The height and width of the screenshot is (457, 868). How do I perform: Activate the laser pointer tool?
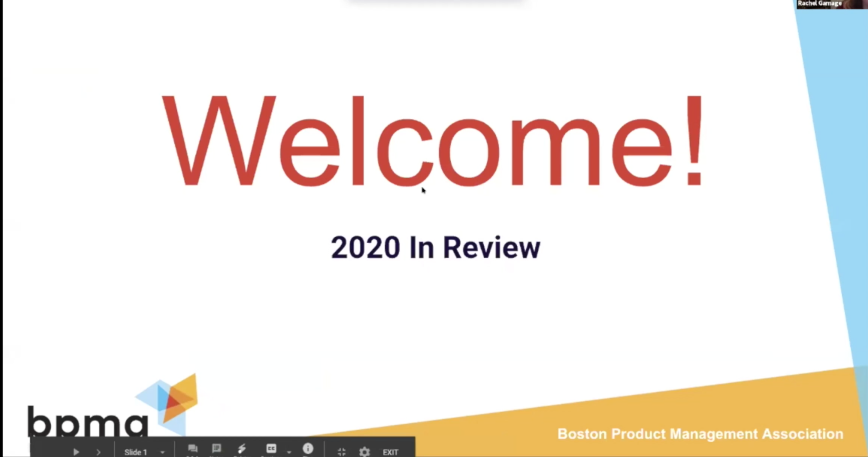242,449
